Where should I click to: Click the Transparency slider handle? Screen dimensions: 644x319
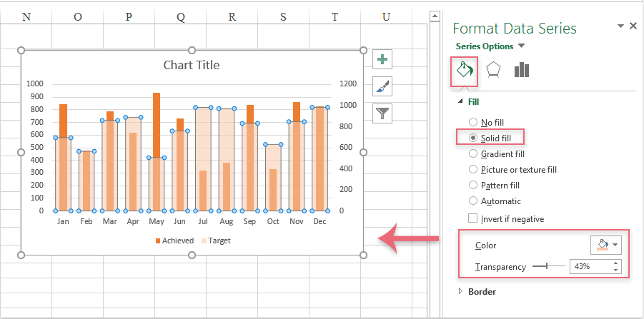(x=547, y=266)
